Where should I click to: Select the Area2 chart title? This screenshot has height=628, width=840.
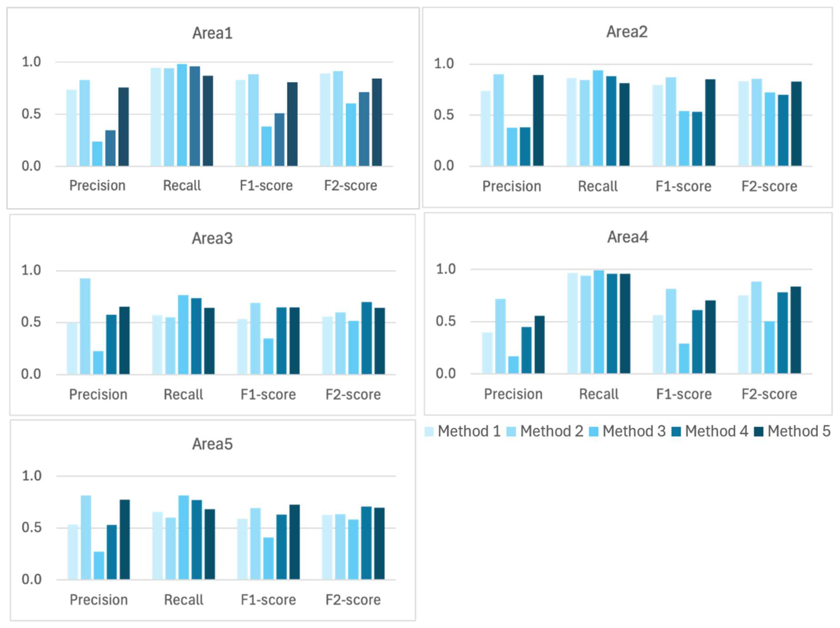pyautogui.click(x=627, y=31)
